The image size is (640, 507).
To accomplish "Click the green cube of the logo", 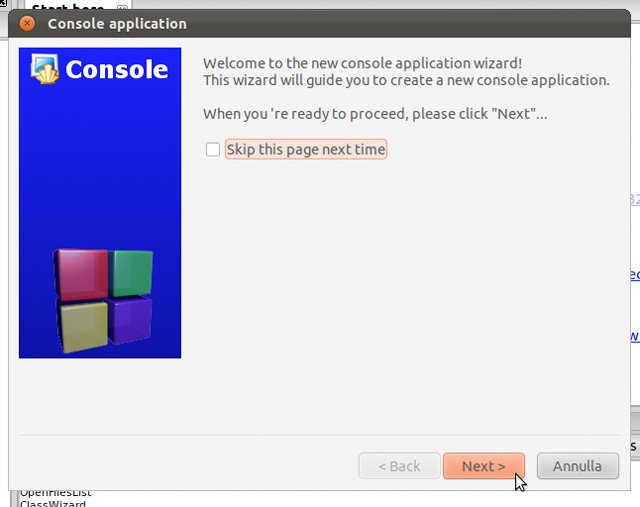I will coord(131,273).
